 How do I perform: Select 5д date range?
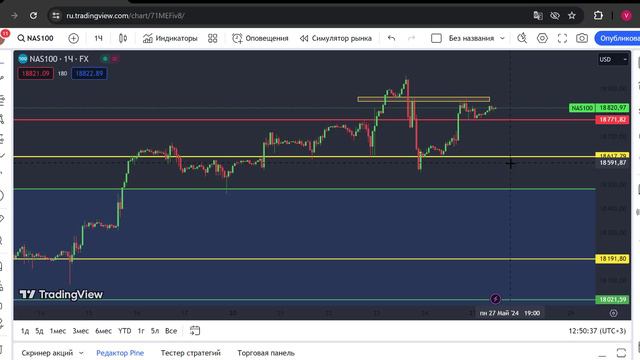pyautogui.click(x=39, y=331)
